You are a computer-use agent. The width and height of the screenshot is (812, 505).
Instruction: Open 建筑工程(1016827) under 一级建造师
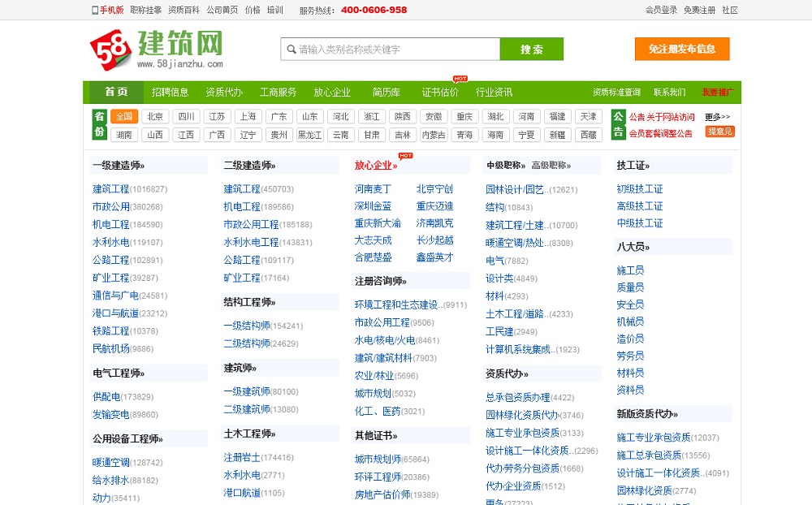pyautogui.click(x=130, y=189)
